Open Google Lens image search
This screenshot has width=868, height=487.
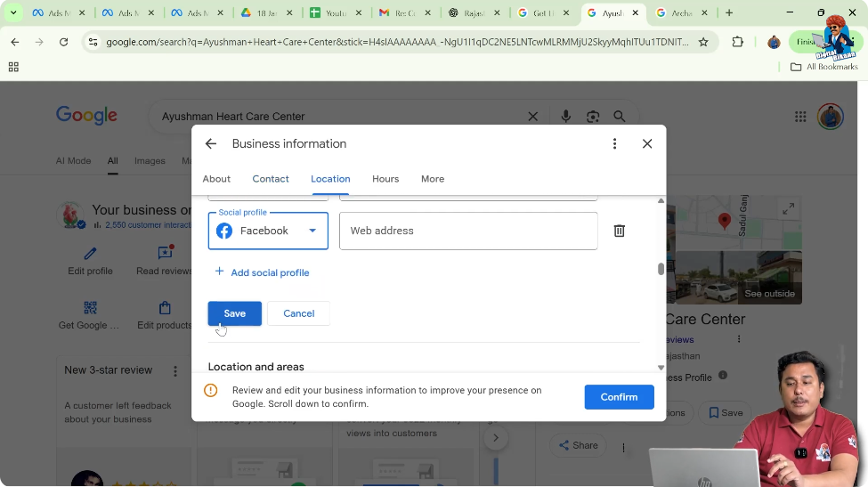click(x=593, y=117)
